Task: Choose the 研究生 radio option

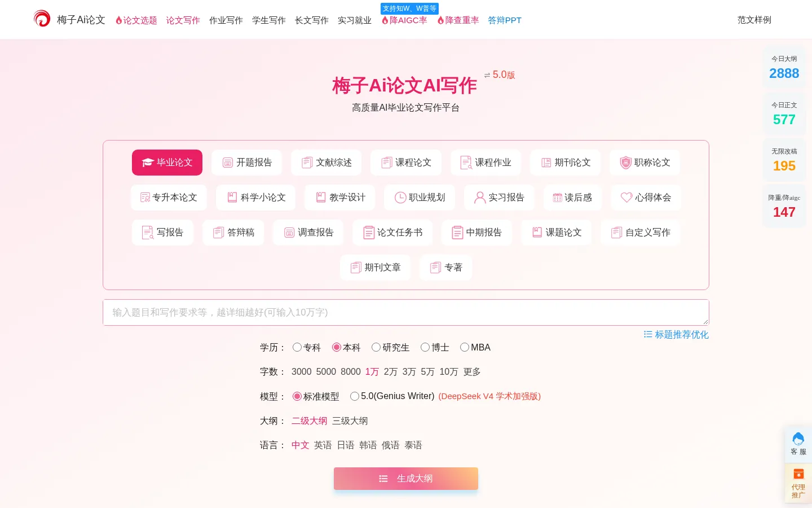Action: (x=376, y=347)
